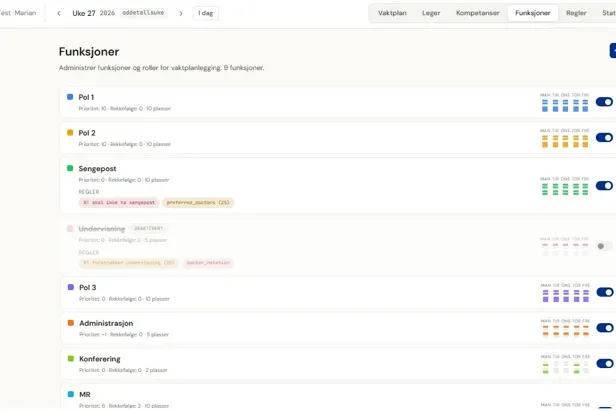Open the Sengepost weekday slot grid
616x411 pixels.
click(x=565, y=186)
